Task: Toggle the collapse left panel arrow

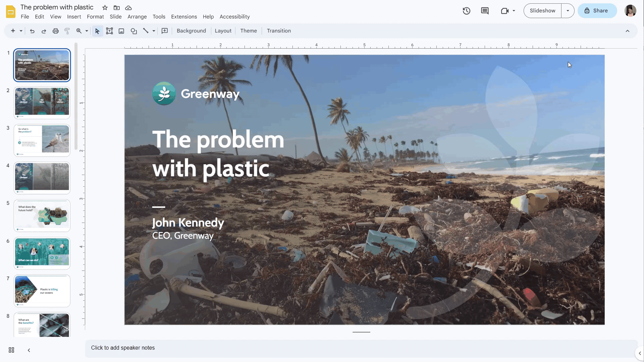Action: 29,349
